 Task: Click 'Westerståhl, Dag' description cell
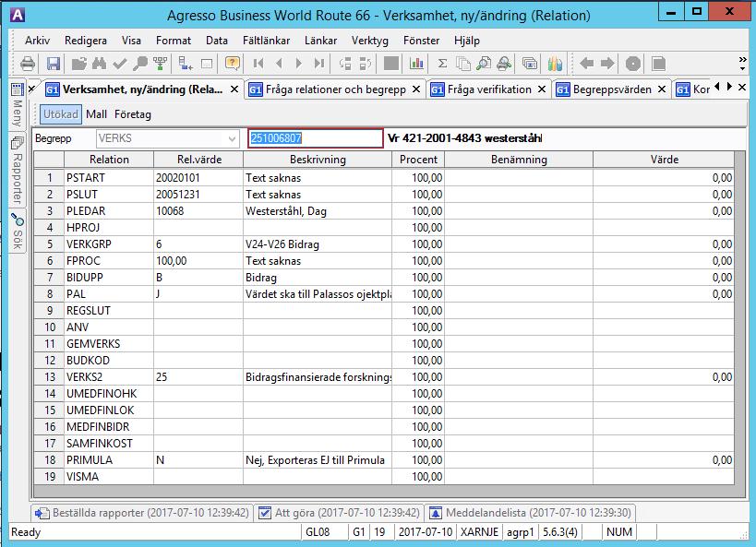point(318,211)
